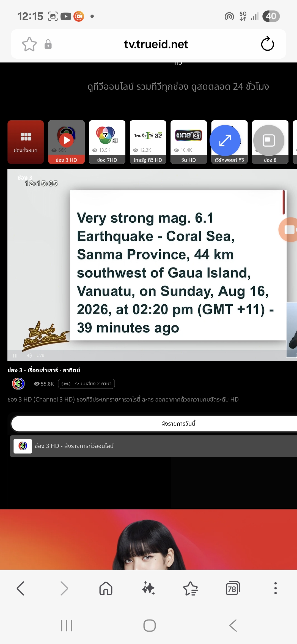The width and height of the screenshot is (297, 644).
Task: Open all channels grid tile
Action: [x=26, y=142]
